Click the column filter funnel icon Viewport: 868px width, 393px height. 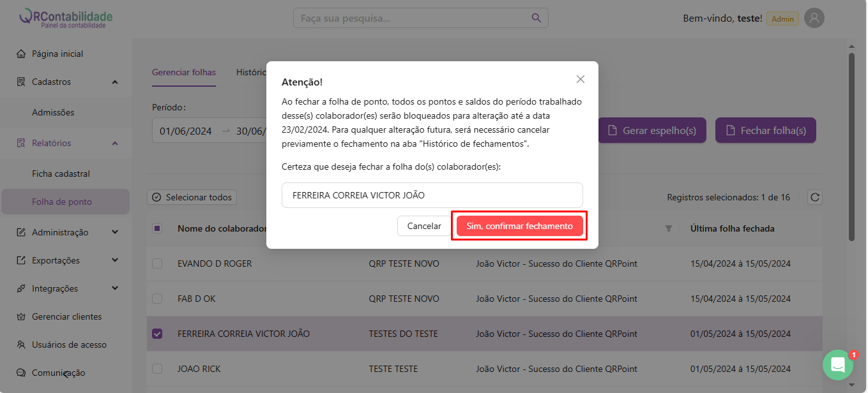pos(669,228)
